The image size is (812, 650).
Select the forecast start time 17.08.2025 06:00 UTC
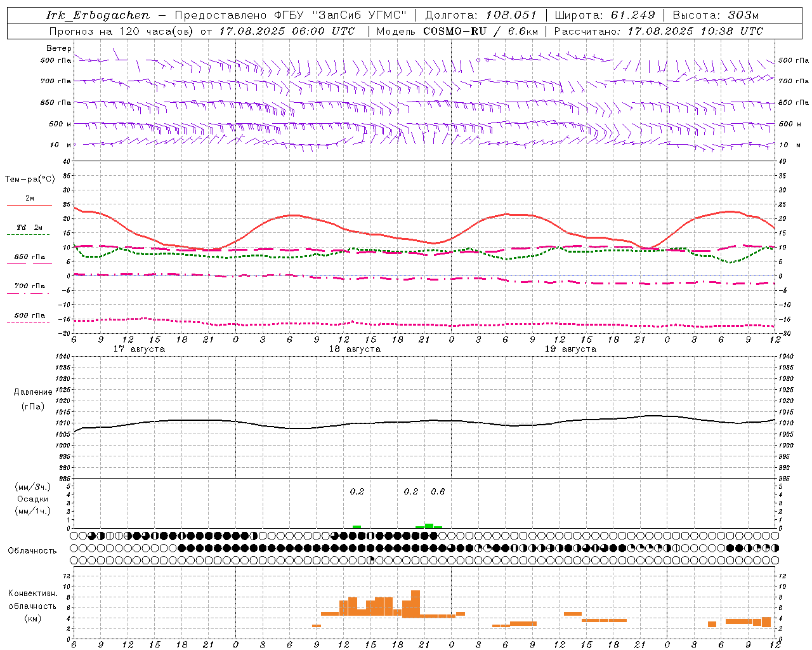click(287, 31)
